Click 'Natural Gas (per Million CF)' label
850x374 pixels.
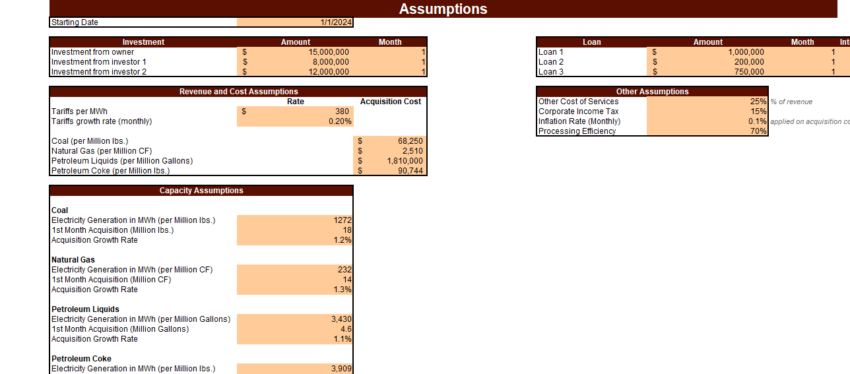[x=101, y=151]
